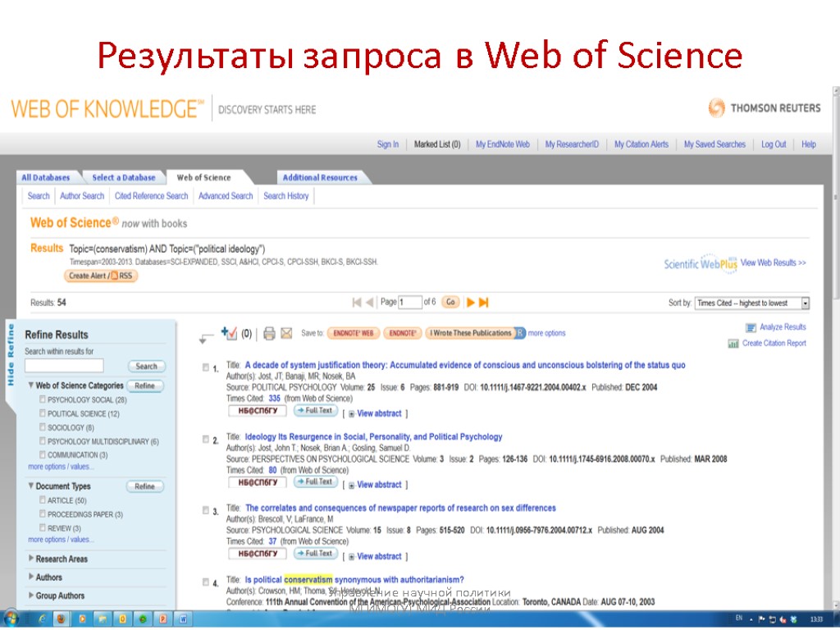Image resolution: width=840 pixels, height=630 pixels.
Task: Check the PSYCHOLOGY SOCIAL (28) category
Action: [x=43, y=399]
